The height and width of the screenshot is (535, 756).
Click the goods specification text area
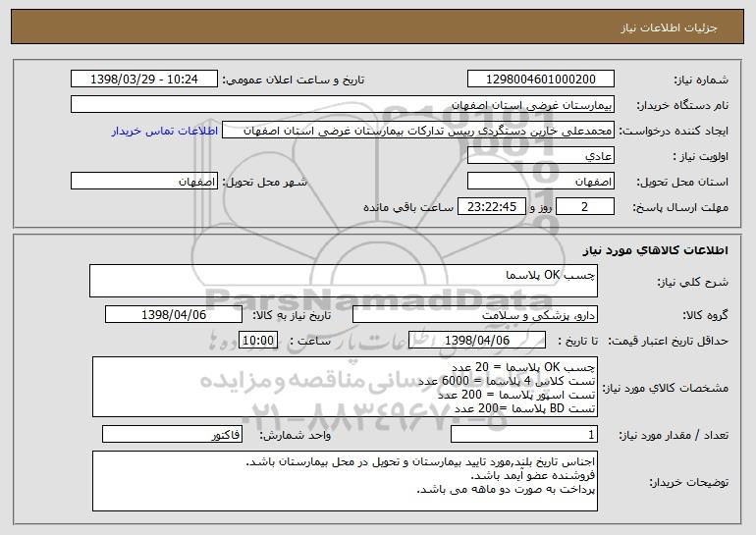click(345, 387)
